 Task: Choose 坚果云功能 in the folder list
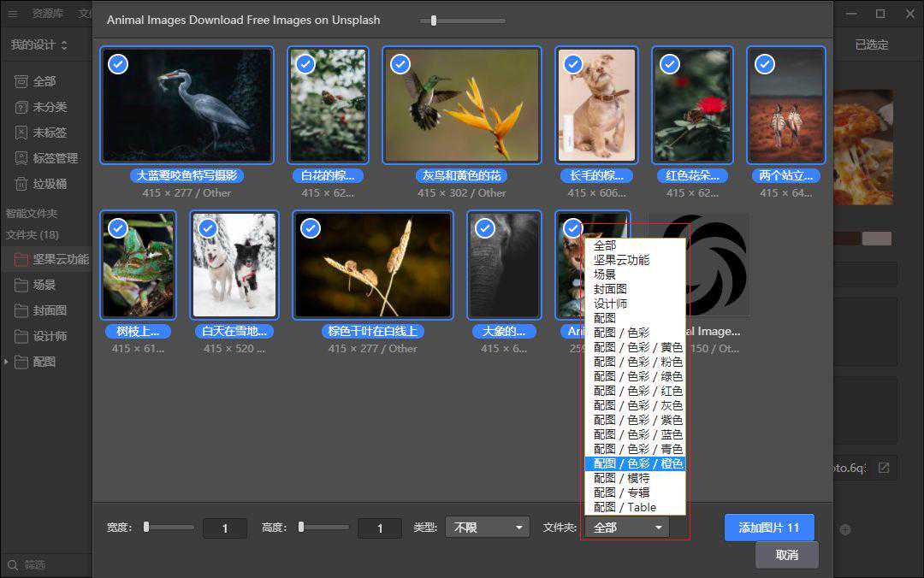[x=621, y=260]
